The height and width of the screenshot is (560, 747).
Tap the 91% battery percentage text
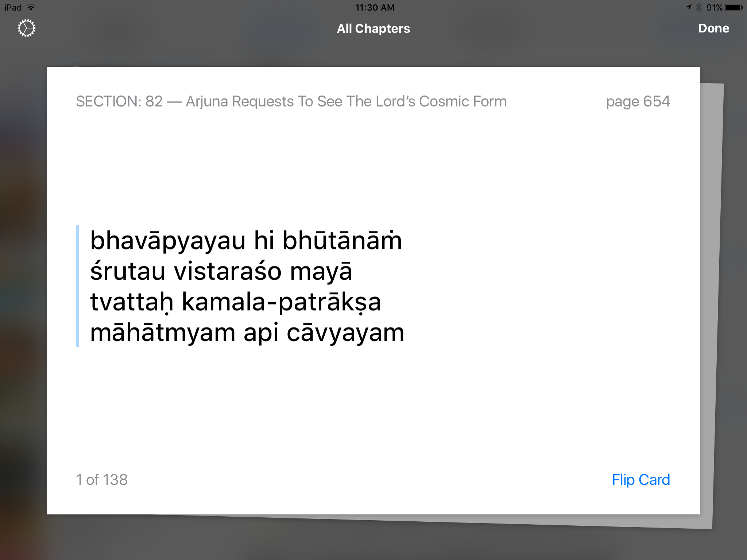[x=714, y=8]
